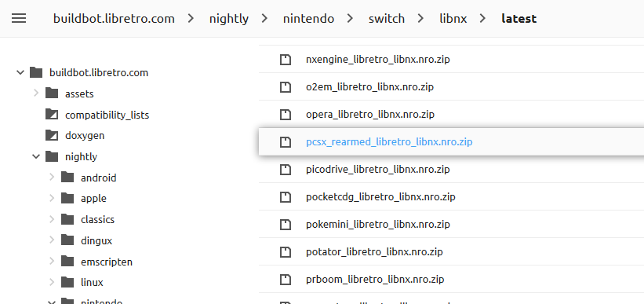
Task: Expand the classics folder chevron
Action: point(52,219)
